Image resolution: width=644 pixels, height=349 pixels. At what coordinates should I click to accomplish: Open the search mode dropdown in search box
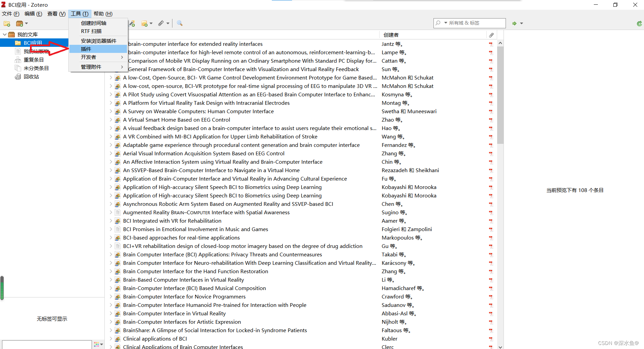[446, 23]
